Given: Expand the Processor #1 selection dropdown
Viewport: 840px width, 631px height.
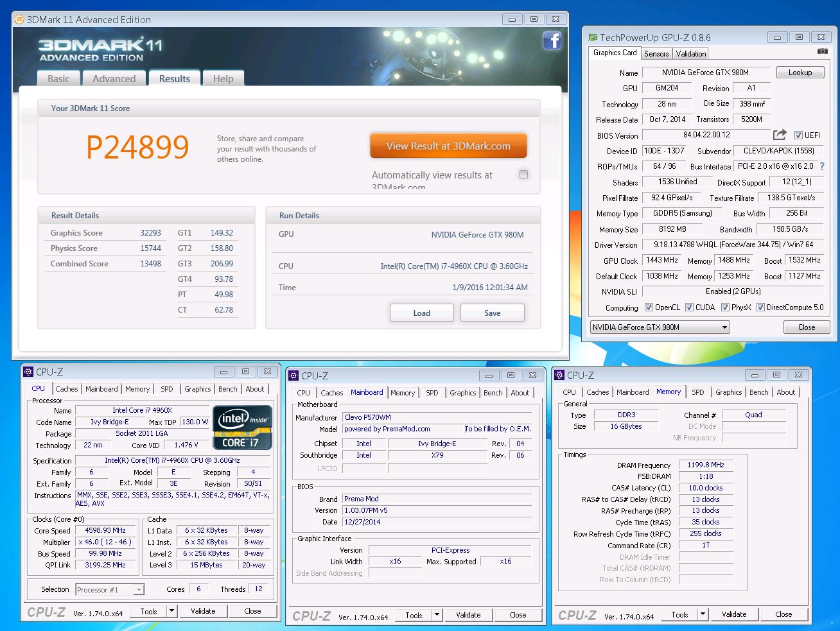Looking at the screenshot, I should coord(139,590).
